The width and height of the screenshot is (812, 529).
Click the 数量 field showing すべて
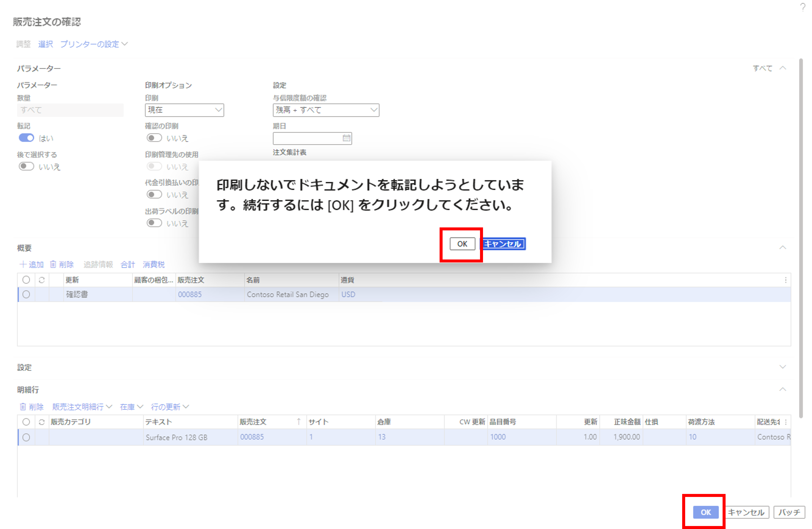[70, 110]
